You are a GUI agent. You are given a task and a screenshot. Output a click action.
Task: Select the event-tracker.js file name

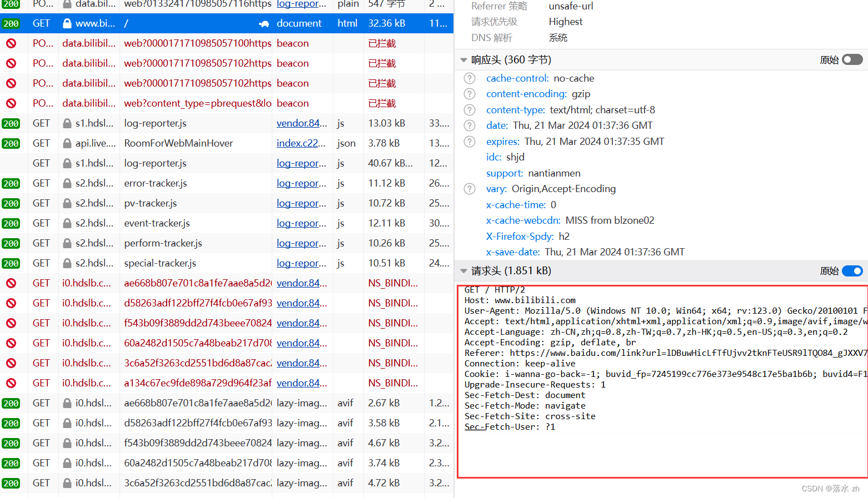(157, 223)
